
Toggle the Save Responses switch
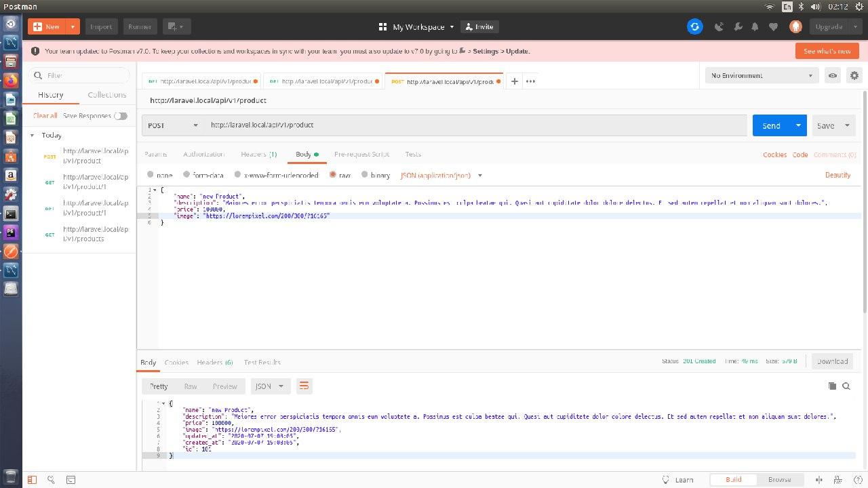pyautogui.click(x=121, y=116)
